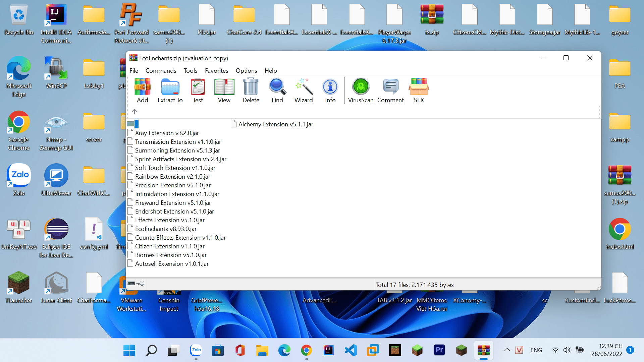Image resolution: width=644 pixels, height=362 pixels.
Task: Open the Commands menu
Action: coord(161,71)
